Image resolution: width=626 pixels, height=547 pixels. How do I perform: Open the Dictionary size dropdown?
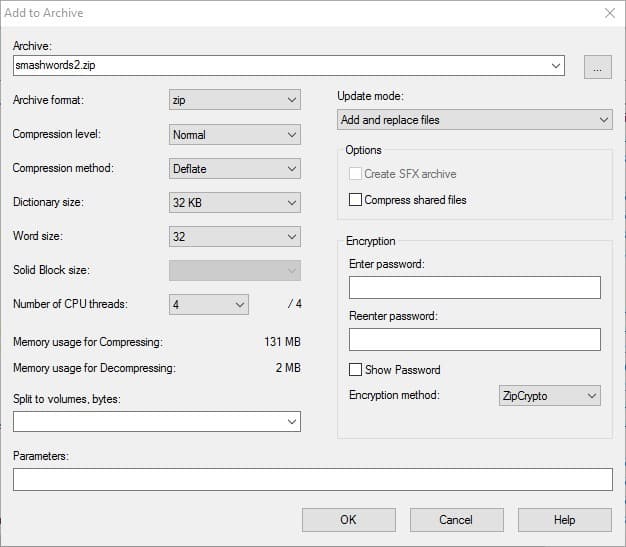pos(235,202)
